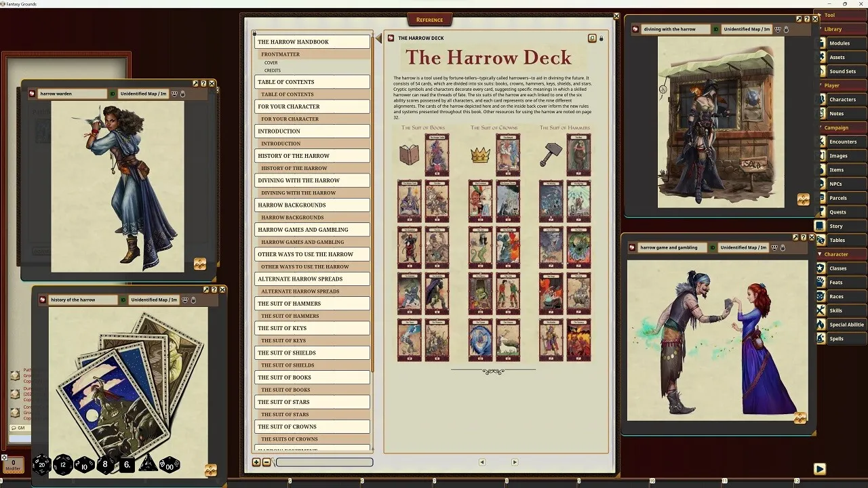Go to the next reference page
The image size is (868, 488).
515,462
